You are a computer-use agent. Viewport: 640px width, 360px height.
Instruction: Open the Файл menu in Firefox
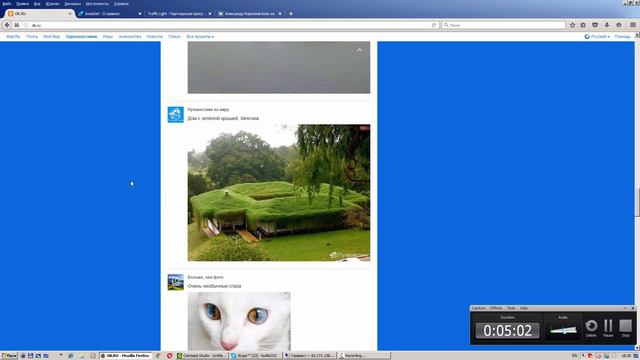pyautogui.click(x=7, y=4)
